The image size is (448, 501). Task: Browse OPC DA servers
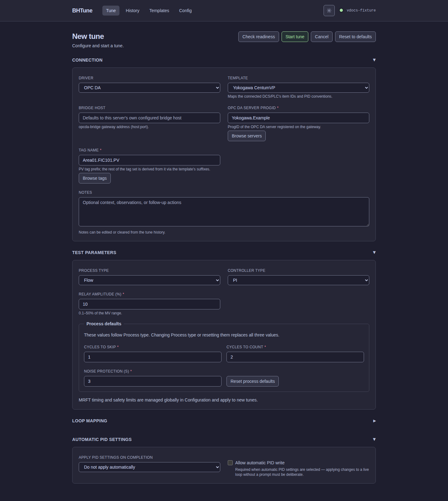pyautogui.click(x=247, y=136)
